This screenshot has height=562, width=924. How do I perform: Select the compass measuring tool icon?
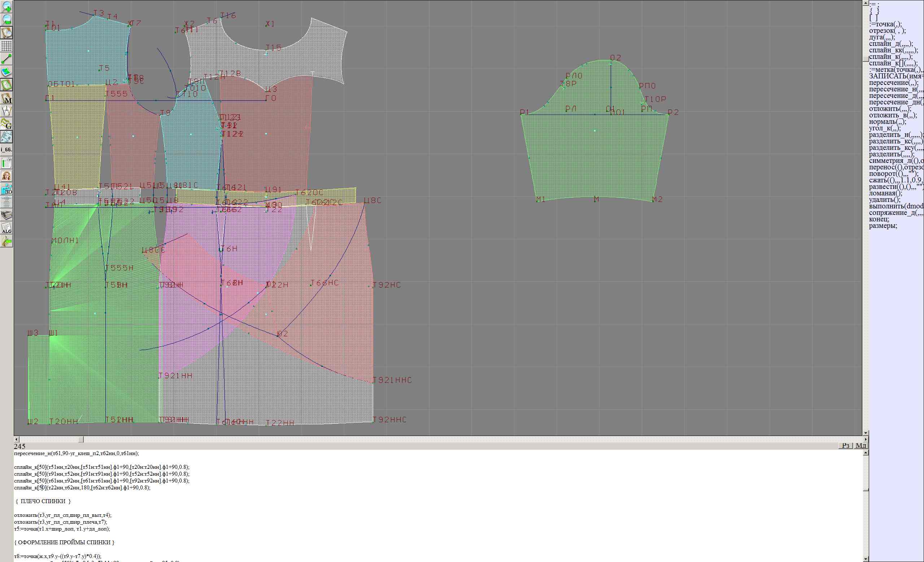pyautogui.click(x=6, y=111)
